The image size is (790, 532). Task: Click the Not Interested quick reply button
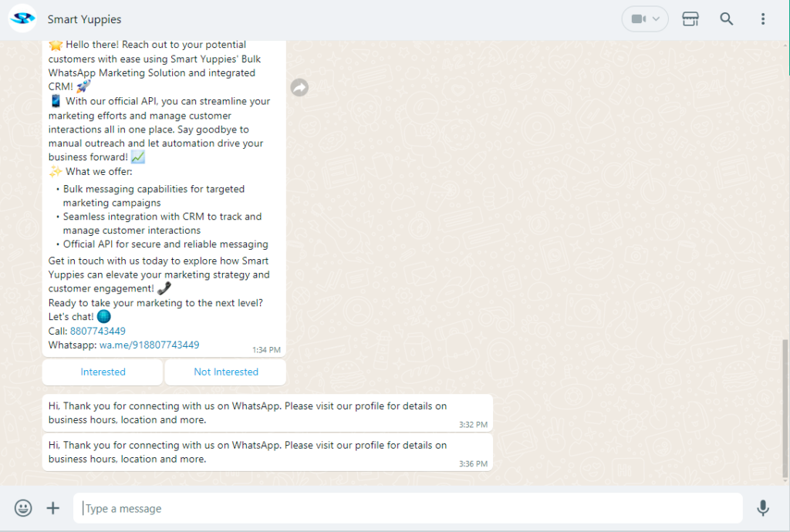coord(226,372)
